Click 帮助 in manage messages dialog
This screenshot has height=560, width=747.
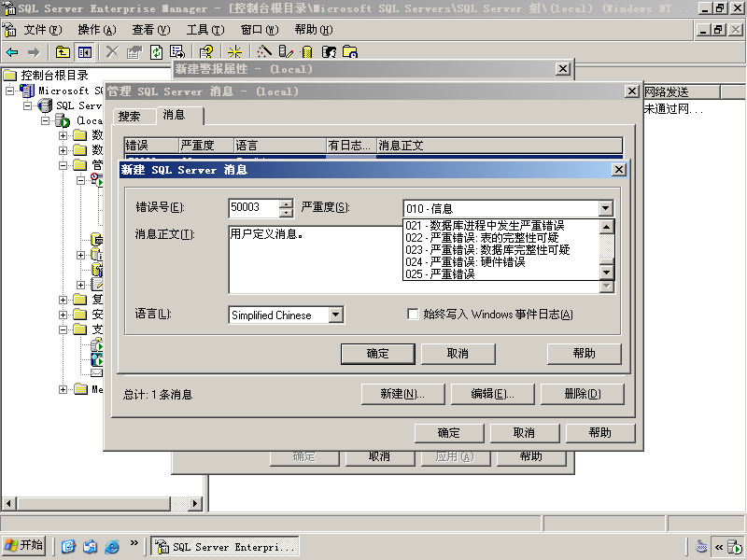(x=599, y=433)
